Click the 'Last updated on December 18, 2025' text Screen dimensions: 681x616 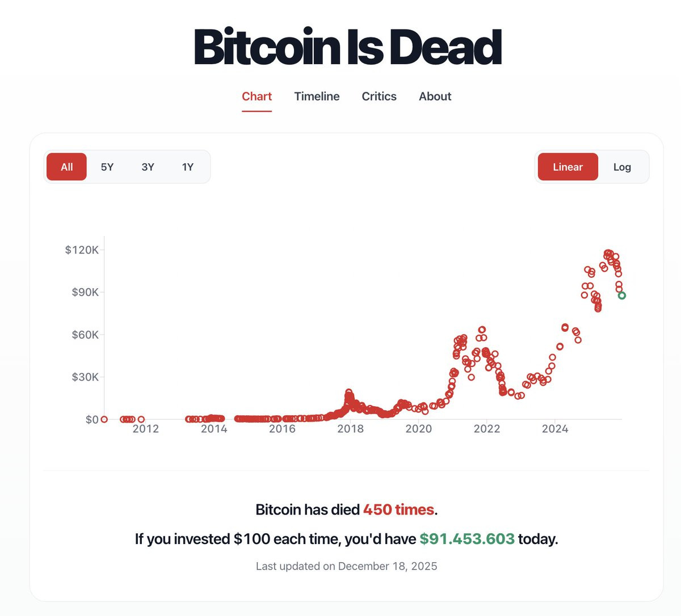point(346,566)
